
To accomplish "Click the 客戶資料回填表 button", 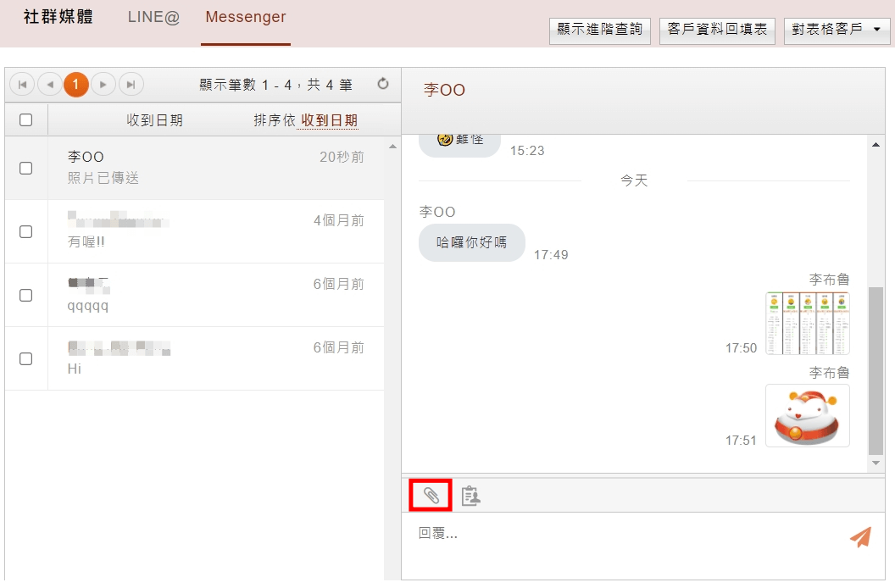I will 717,30.
